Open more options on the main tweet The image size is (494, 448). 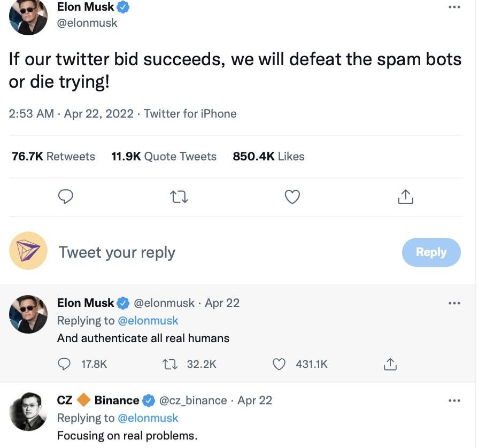[454, 7]
